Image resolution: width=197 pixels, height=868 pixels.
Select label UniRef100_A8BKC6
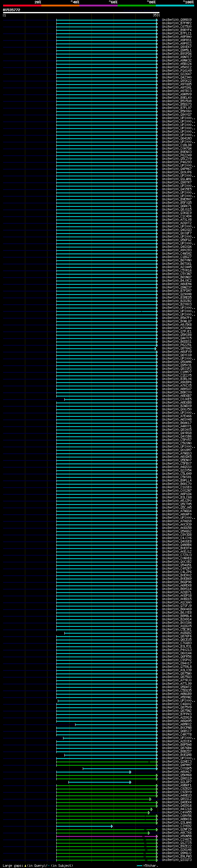pos(176,819)
